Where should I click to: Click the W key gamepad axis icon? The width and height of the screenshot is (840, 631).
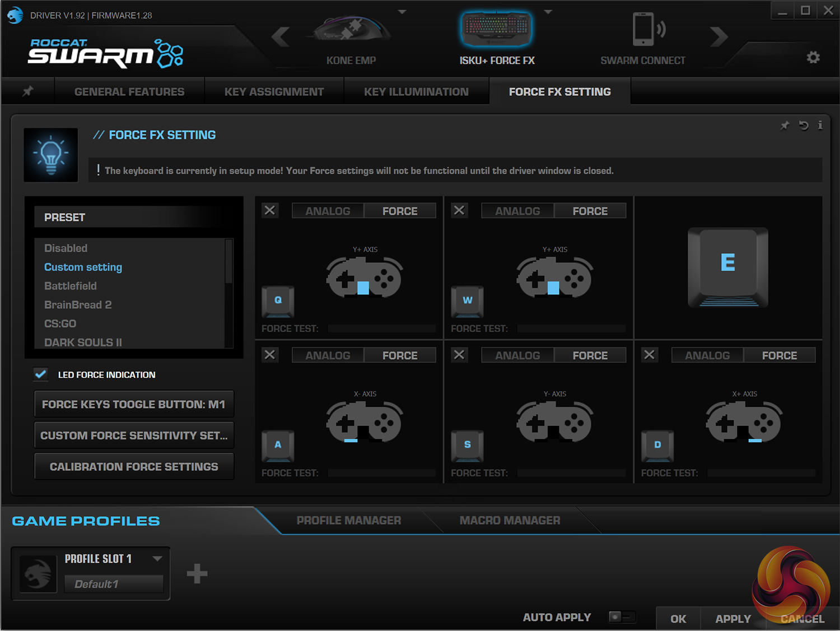point(554,276)
